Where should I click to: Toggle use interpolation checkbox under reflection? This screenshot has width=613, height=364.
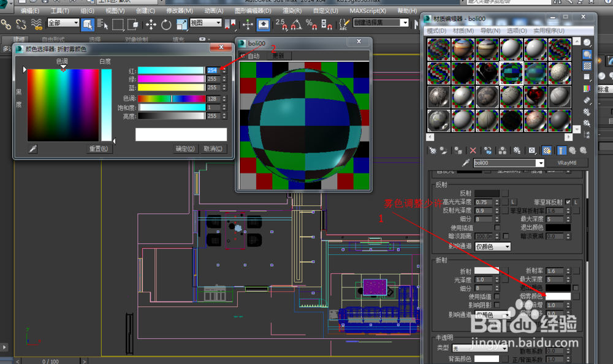pos(497,227)
